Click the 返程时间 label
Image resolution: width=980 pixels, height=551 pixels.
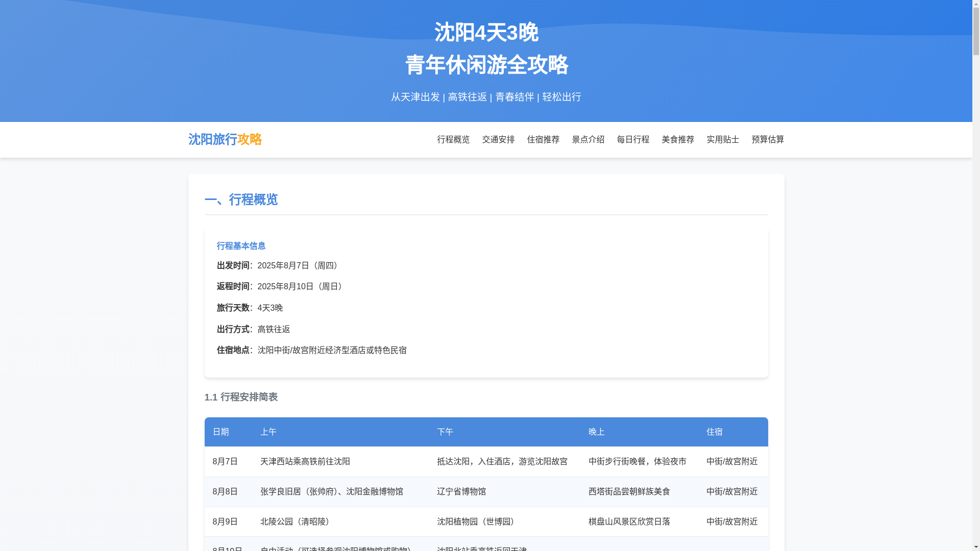[x=233, y=286]
